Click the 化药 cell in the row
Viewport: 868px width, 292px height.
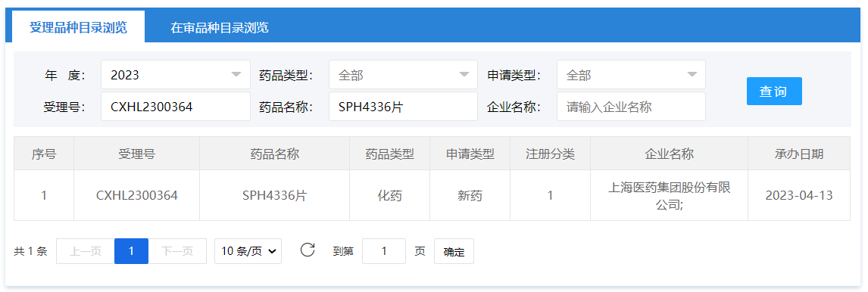tap(390, 195)
